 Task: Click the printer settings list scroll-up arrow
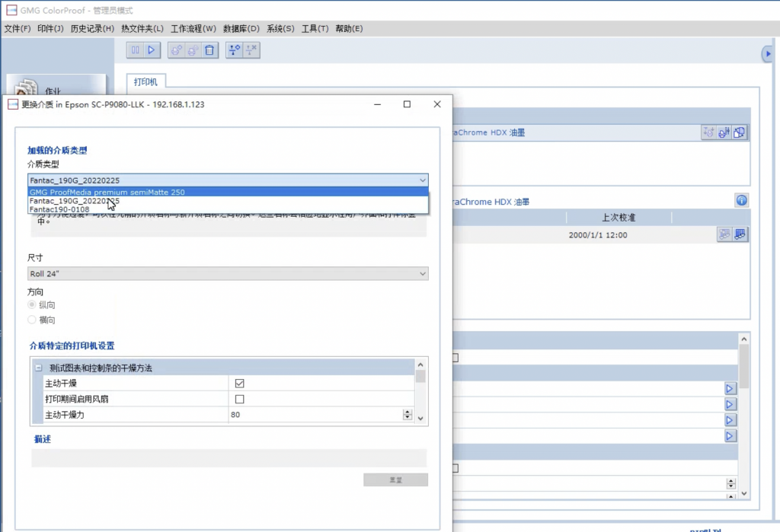tap(420, 365)
